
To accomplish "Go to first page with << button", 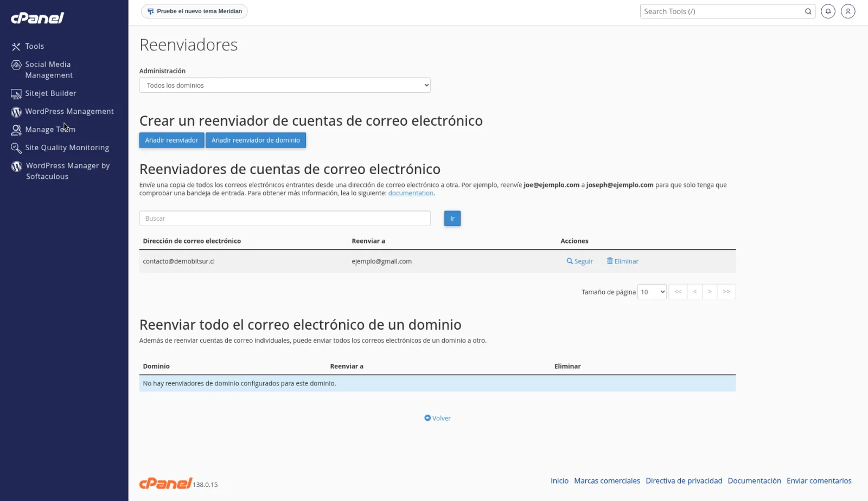I will click(678, 292).
